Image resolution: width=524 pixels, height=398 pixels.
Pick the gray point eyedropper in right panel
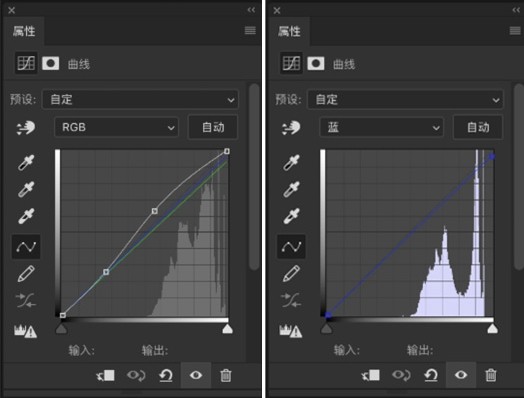291,189
